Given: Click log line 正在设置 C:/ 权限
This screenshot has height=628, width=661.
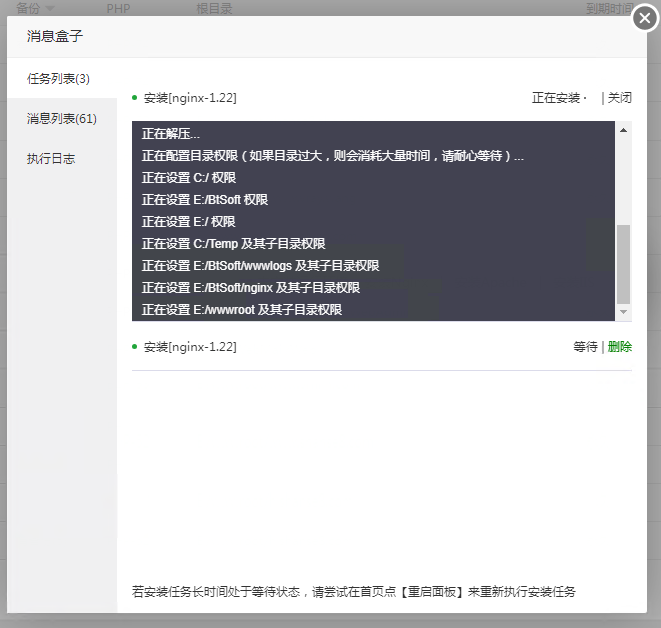Looking at the screenshot, I should coord(189,177).
